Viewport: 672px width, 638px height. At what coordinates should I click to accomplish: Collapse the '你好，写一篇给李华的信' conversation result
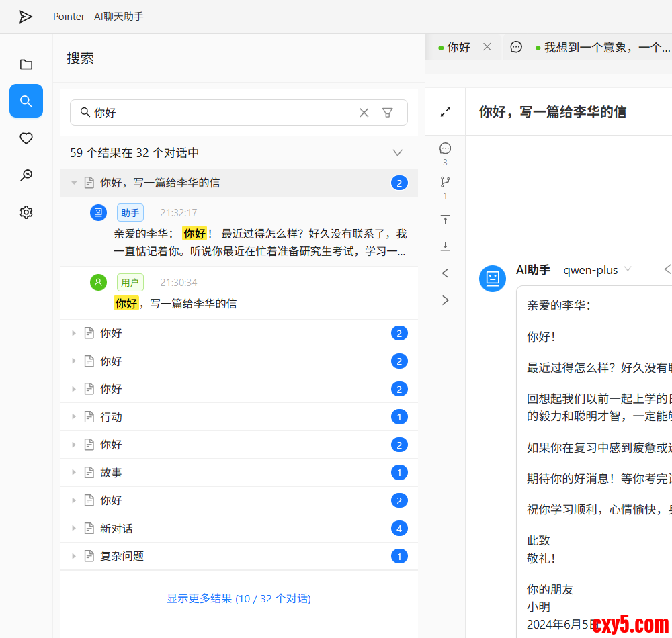tap(74, 183)
